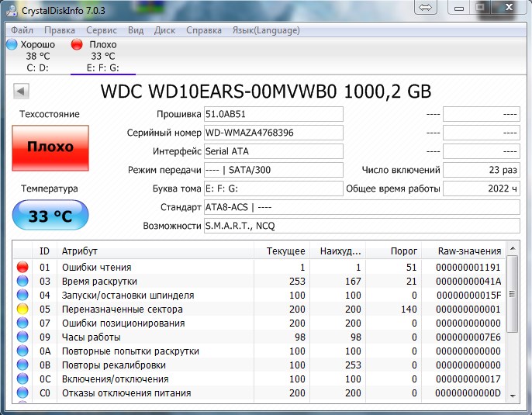Click the Наихуд... column header

click(337, 251)
